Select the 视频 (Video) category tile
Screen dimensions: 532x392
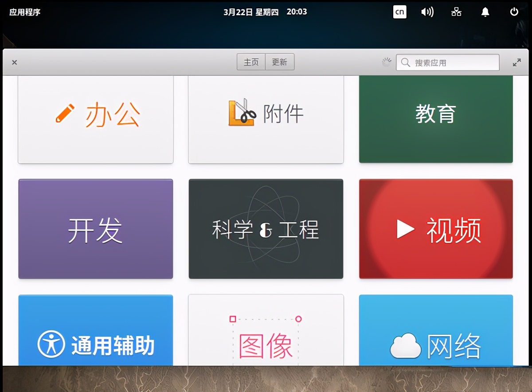pos(435,229)
